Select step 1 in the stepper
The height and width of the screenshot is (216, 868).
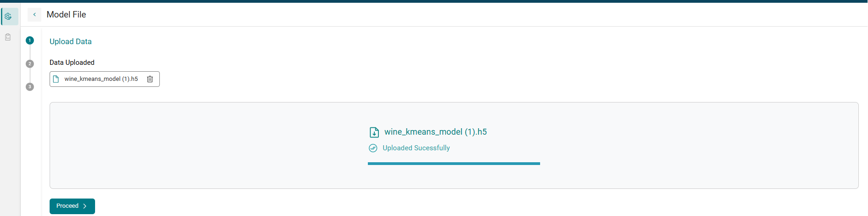(x=30, y=40)
